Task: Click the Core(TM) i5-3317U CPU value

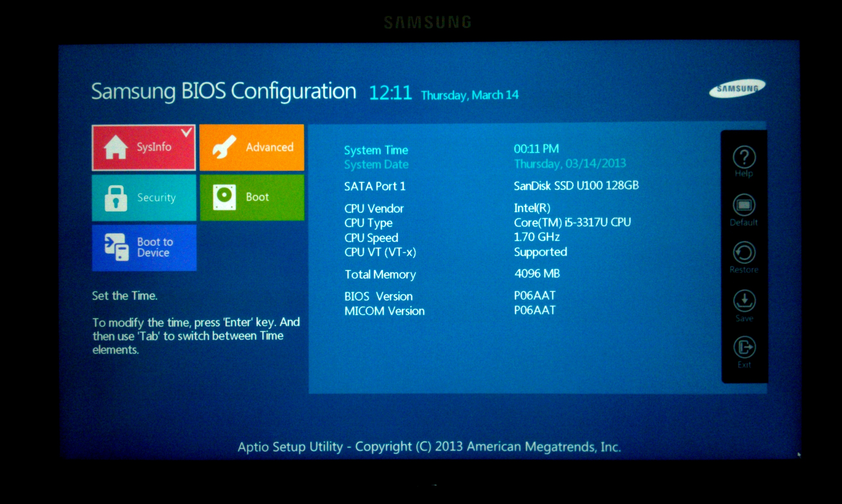Action: click(x=572, y=222)
